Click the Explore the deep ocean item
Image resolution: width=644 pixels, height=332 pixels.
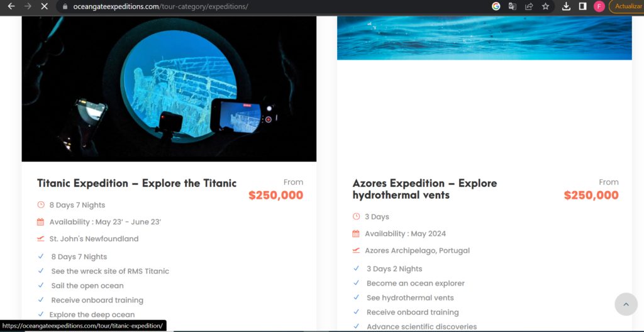[x=92, y=315]
